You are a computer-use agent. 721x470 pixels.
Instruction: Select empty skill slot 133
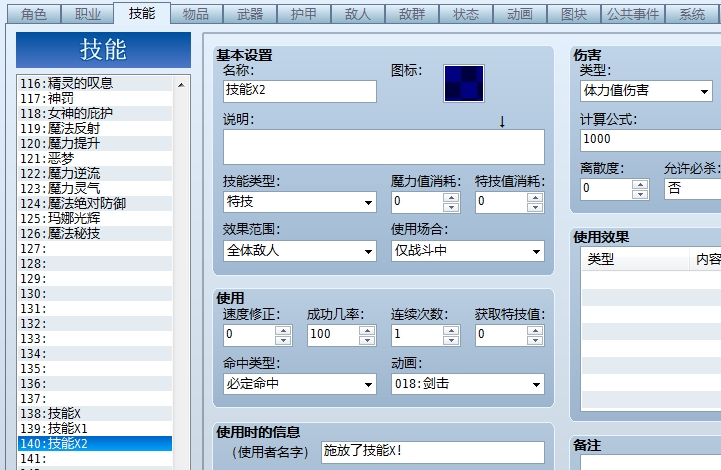(95, 338)
